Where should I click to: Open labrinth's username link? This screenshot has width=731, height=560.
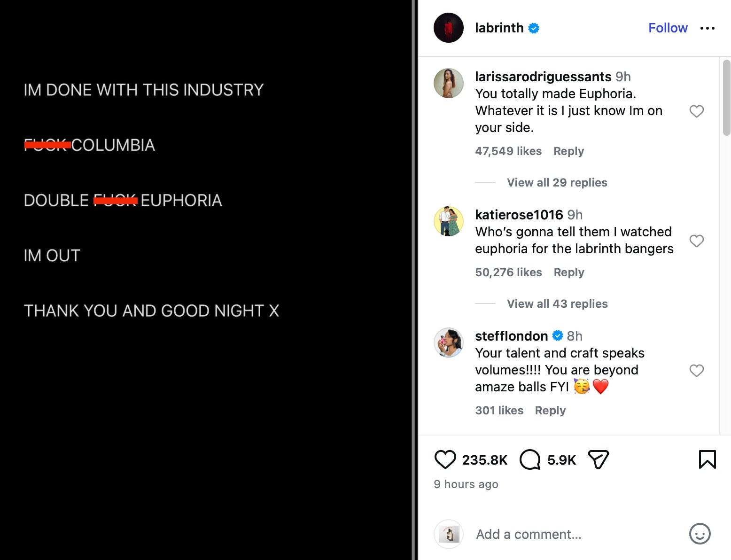[x=499, y=28]
